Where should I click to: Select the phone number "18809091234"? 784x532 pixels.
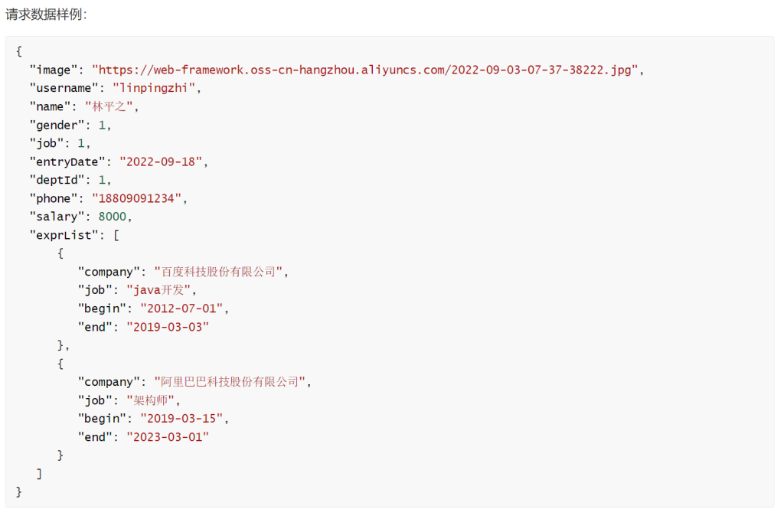146,198
